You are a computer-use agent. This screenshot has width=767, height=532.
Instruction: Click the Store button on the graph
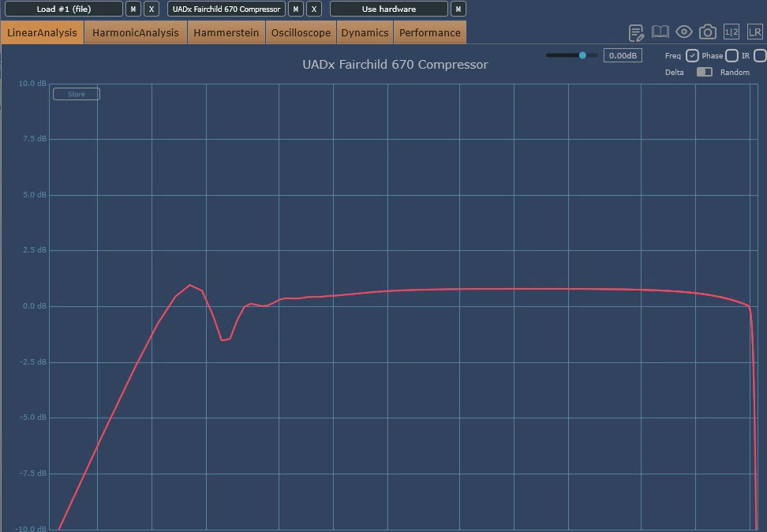77,94
